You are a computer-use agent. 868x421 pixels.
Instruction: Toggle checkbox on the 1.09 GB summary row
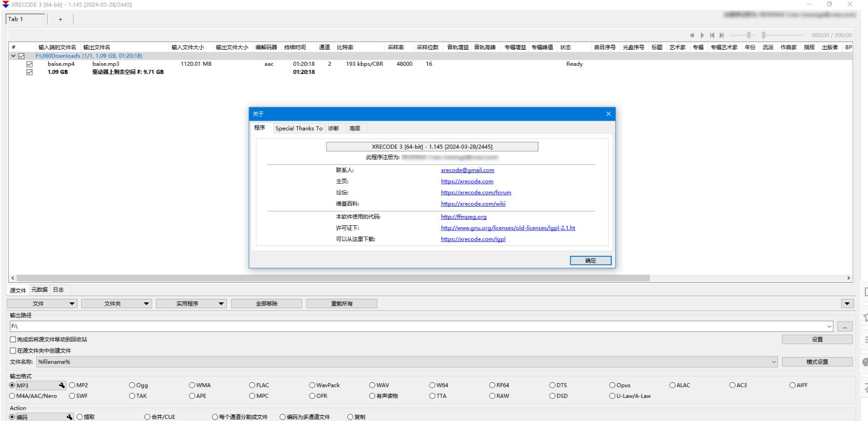coord(30,72)
